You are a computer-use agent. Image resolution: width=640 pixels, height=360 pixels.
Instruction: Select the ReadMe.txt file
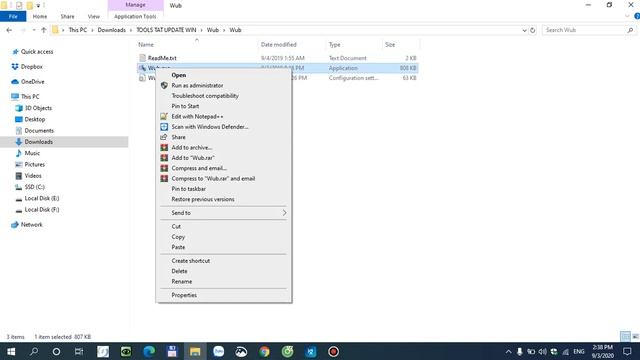[x=162, y=58]
